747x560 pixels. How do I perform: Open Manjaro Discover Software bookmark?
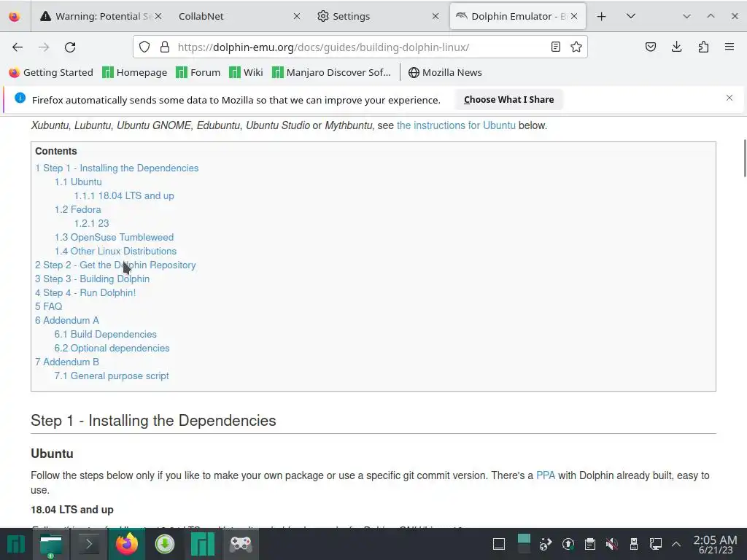tap(332, 72)
